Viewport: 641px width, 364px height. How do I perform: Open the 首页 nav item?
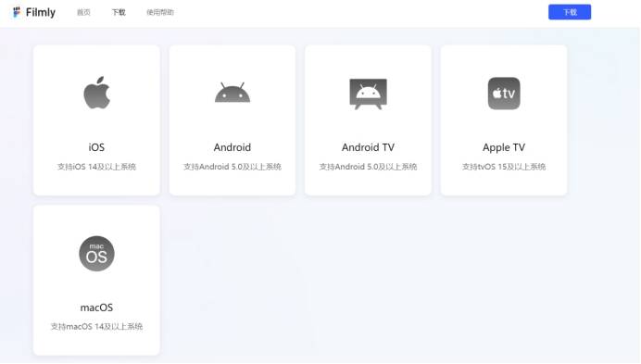tap(83, 12)
